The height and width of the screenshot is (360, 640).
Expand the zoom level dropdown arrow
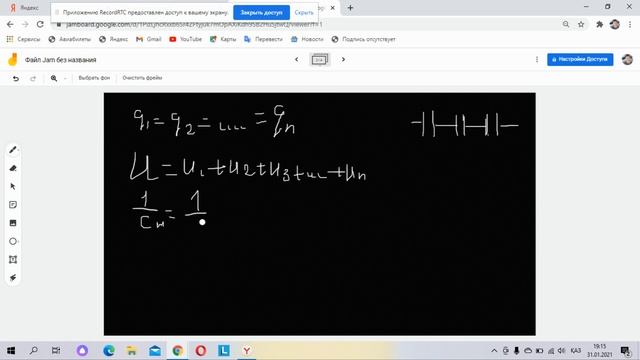(x=65, y=78)
